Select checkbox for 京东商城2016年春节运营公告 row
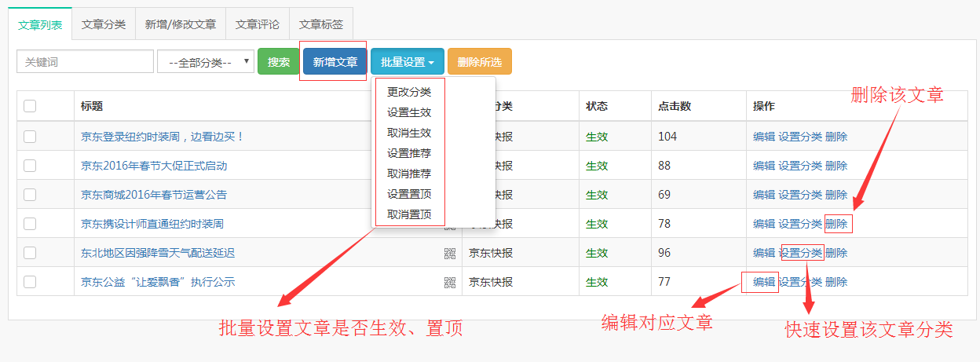The width and height of the screenshot is (980, 362). click(30, 195)
